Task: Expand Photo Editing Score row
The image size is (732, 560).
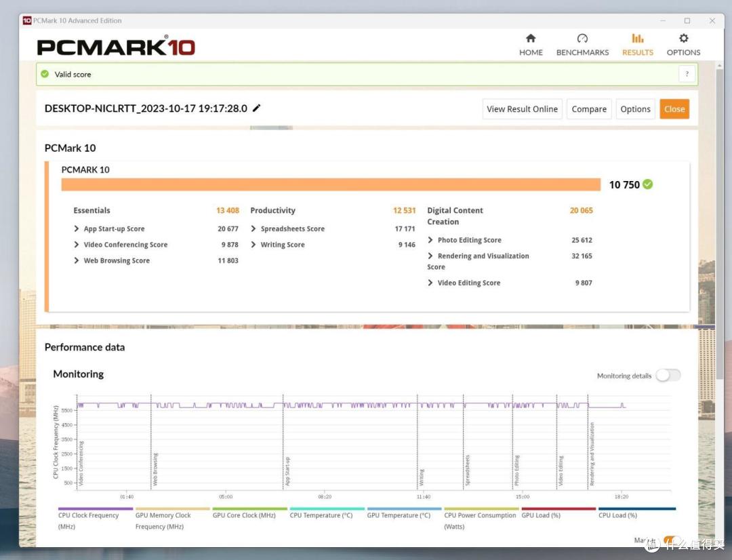Action: tap(430, 239)
